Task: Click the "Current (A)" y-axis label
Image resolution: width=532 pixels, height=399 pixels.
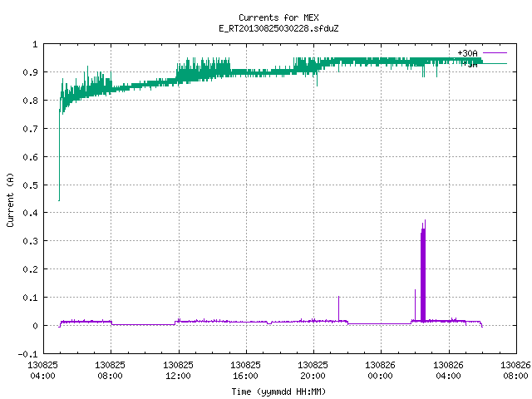Action: pos(10,199)
